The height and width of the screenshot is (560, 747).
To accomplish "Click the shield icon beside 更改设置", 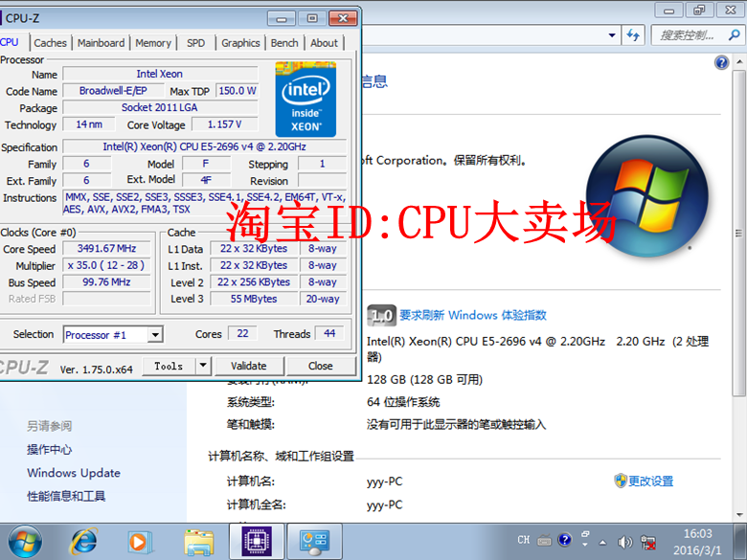I will (x=621, y=481).
